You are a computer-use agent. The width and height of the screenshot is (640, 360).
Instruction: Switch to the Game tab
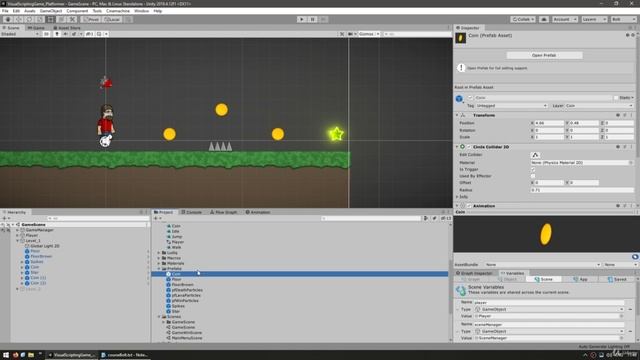(x=36, y=28)
